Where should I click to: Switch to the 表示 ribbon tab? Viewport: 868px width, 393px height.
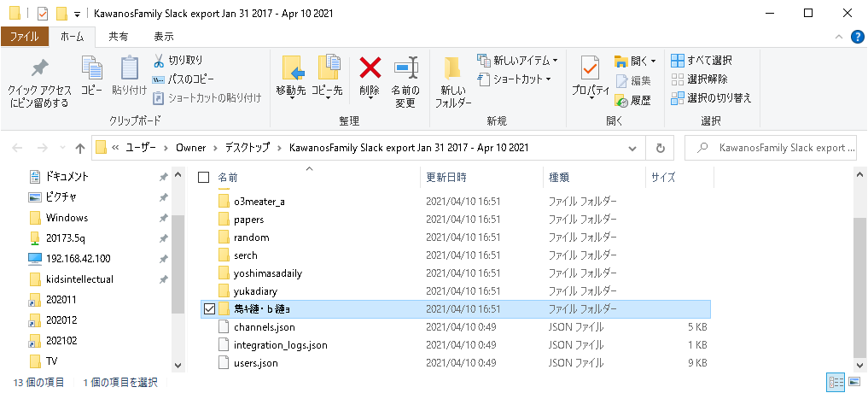tap(164, 37)
